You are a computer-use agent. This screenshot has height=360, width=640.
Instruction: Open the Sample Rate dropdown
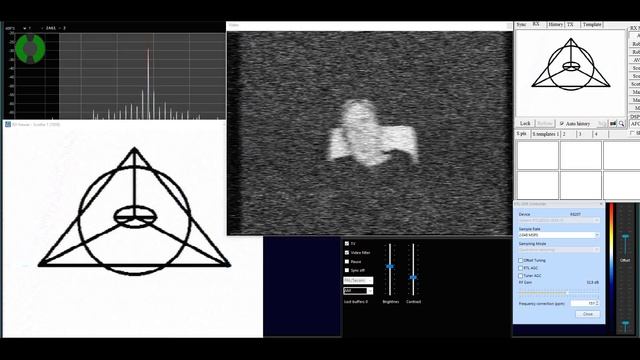pos(559,236)
